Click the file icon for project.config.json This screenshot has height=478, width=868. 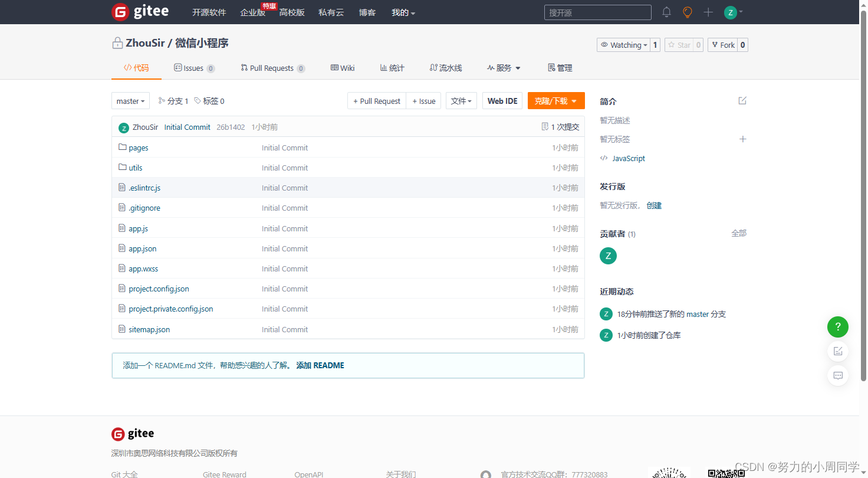123,289
